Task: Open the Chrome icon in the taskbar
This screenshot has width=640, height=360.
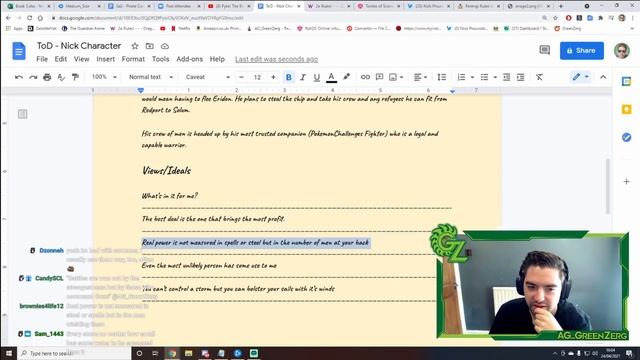Action: (172, 353)
